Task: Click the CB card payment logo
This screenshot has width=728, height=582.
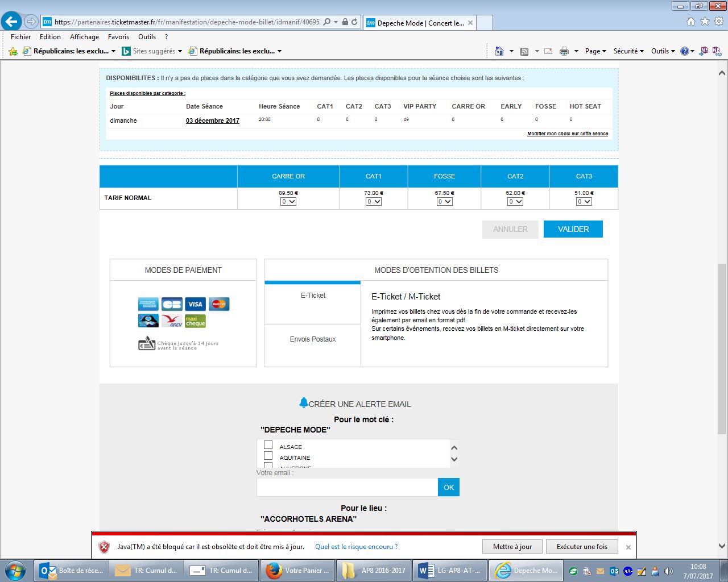Action: coord(172,304)
